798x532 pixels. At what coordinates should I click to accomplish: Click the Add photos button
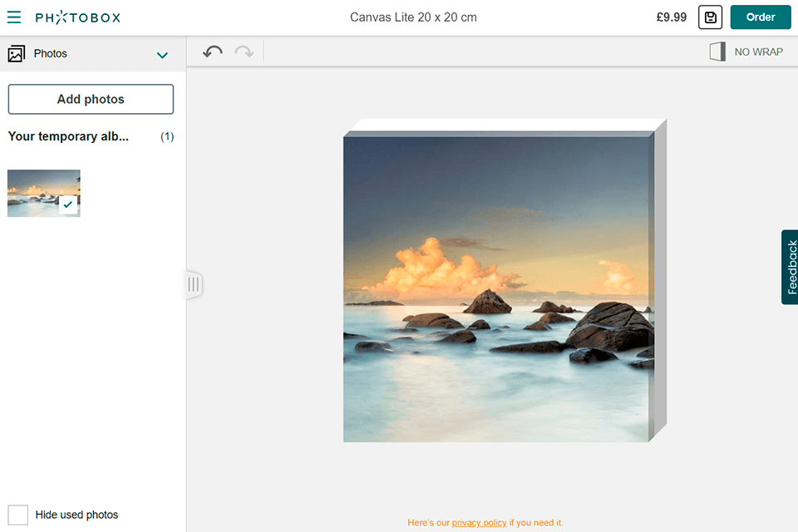(91, 99)
